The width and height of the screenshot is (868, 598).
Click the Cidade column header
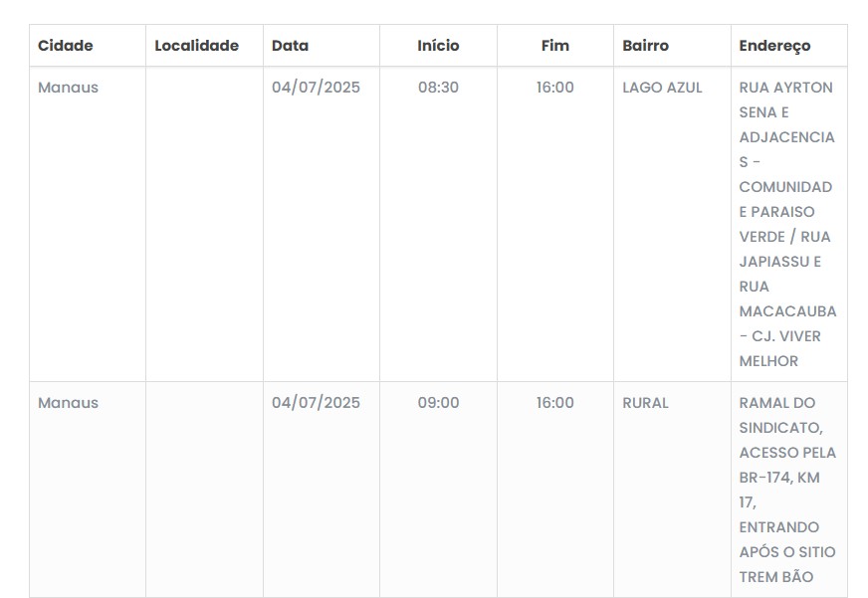(66, 46)
